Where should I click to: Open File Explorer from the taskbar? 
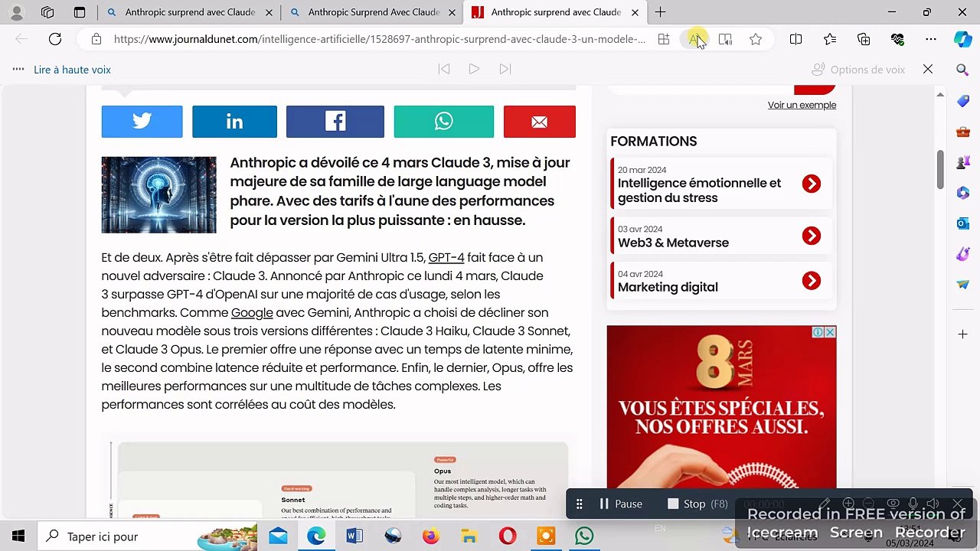point(469,536)
